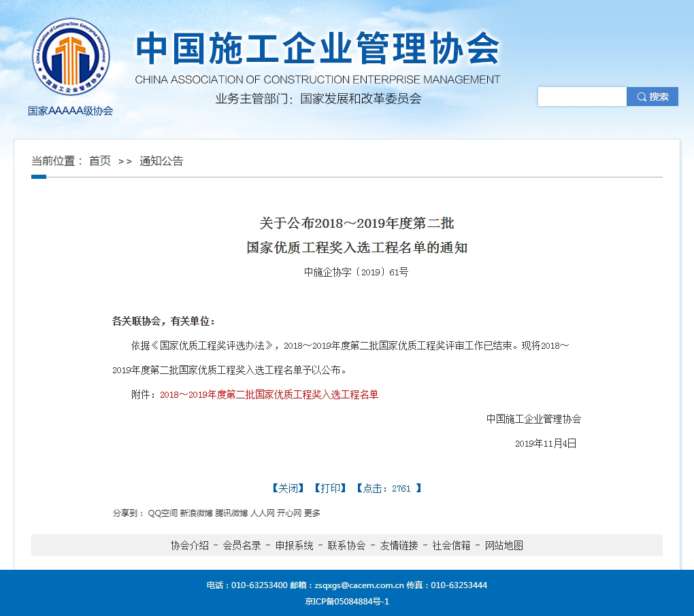
Task: Click the title line 关于公布2018～2019年度第二批
Action: pyautogui.click(x=357, y=223)
